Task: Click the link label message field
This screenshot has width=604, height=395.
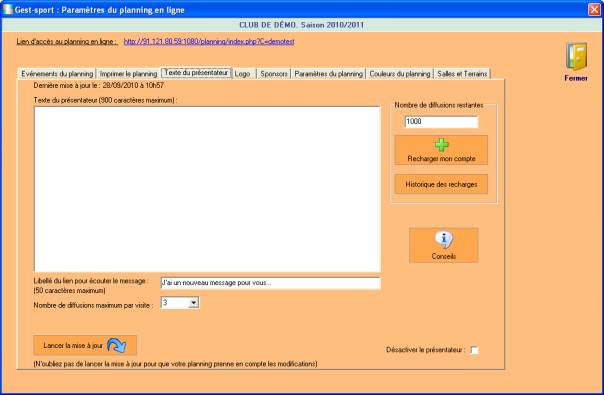Action: (270, 283)
